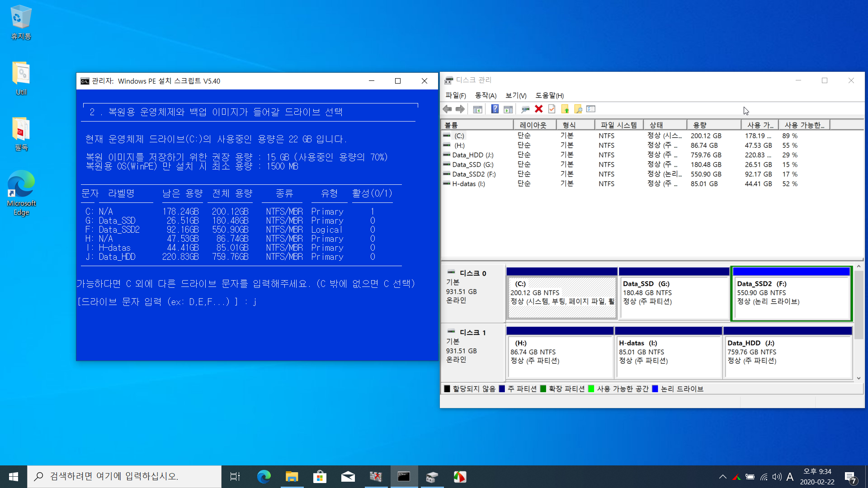The width and height of the screenshot is (868, 488).
Task: Switch to Disk Management taskbar icon
Action: point(432,477)
